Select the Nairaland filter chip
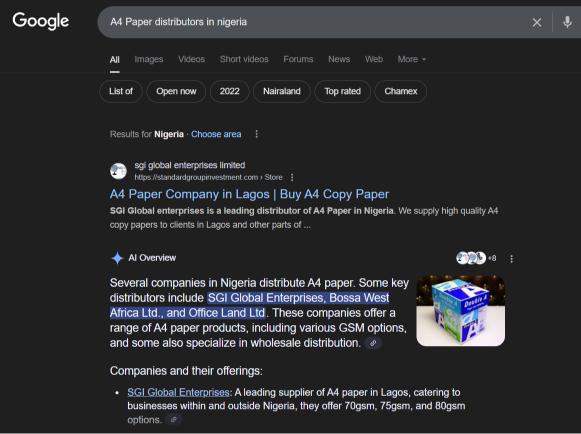The image size is (581, 434). 282,91
